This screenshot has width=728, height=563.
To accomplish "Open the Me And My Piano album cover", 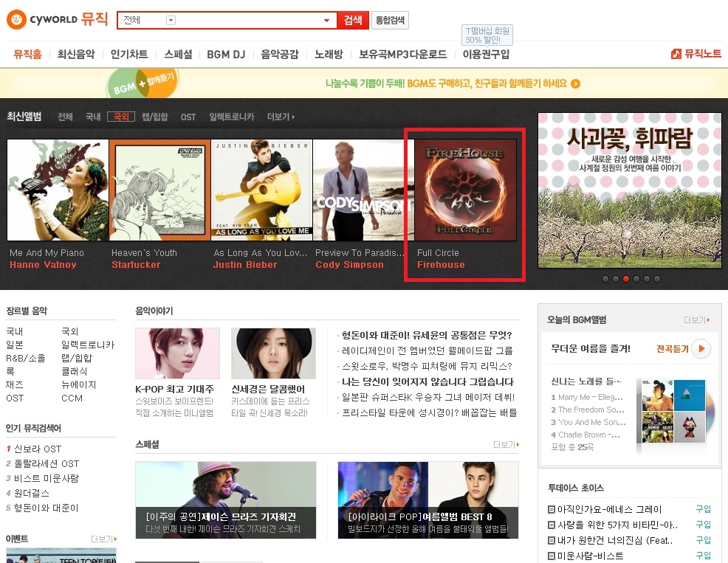I will click(x=58, y=190).
